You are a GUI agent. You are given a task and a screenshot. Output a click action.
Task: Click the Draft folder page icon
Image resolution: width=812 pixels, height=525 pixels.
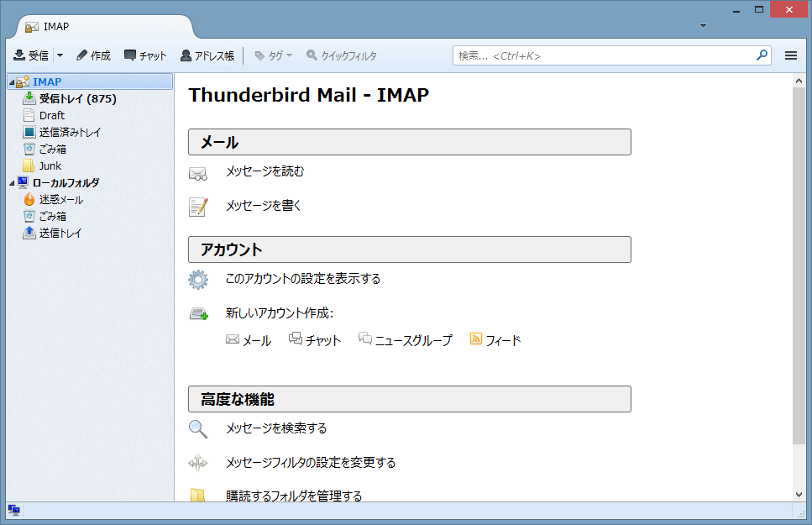click(x=29, y=115)
